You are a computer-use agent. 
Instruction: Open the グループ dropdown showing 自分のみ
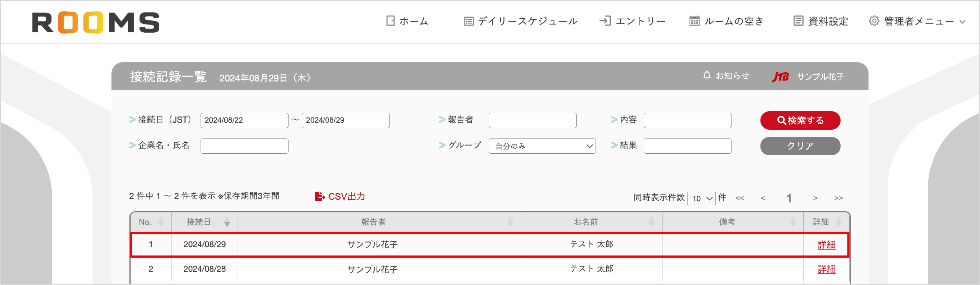pyautogui.click(x=542, y=146)
